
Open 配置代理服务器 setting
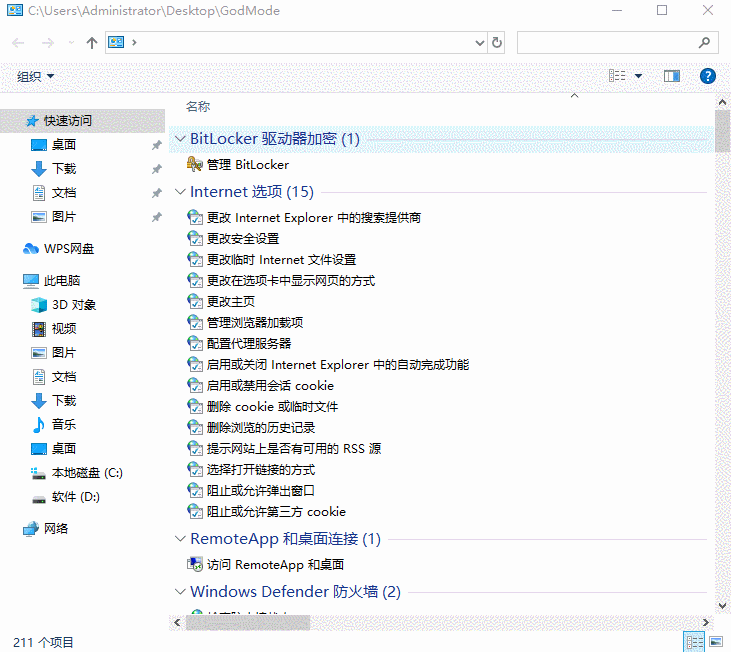point(249,343)
